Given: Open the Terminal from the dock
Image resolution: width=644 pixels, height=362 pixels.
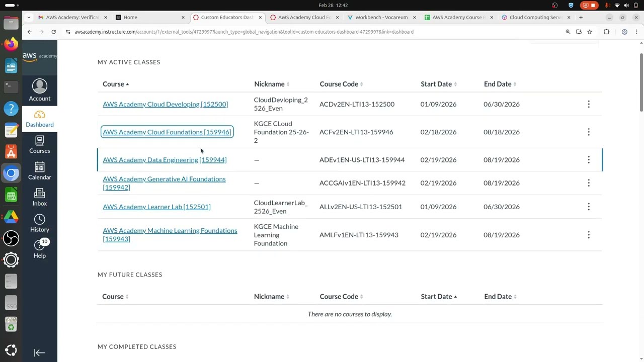Looking at the screenshot, I should (11, 86).
